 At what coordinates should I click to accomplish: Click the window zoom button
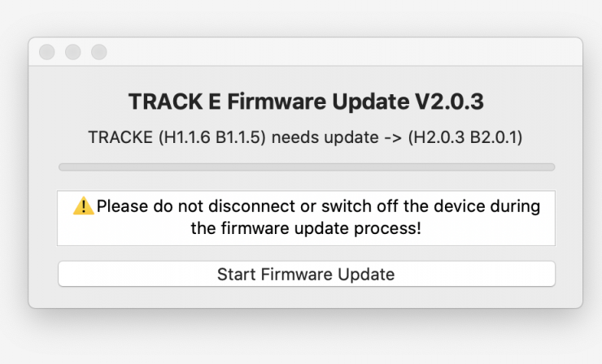(99, 52)
